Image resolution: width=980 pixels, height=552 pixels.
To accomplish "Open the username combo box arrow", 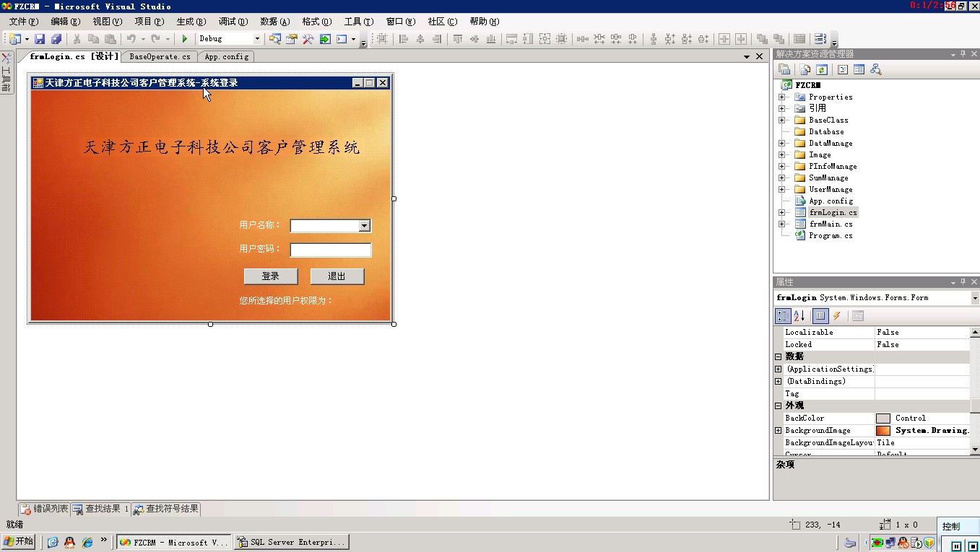I will 364,226.
